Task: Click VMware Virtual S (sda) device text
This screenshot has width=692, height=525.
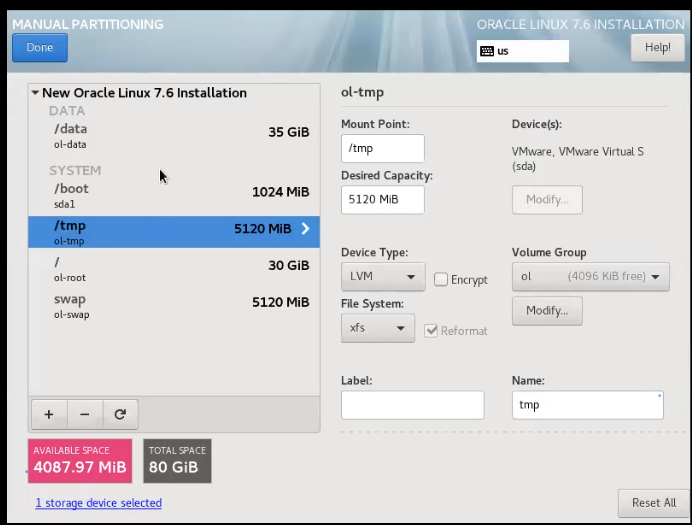Action: tap(577, 159)
